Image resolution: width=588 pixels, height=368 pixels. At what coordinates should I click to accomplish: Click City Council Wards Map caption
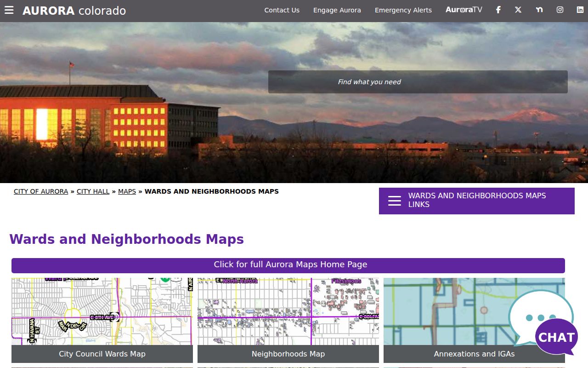click(x=102, y=354)
